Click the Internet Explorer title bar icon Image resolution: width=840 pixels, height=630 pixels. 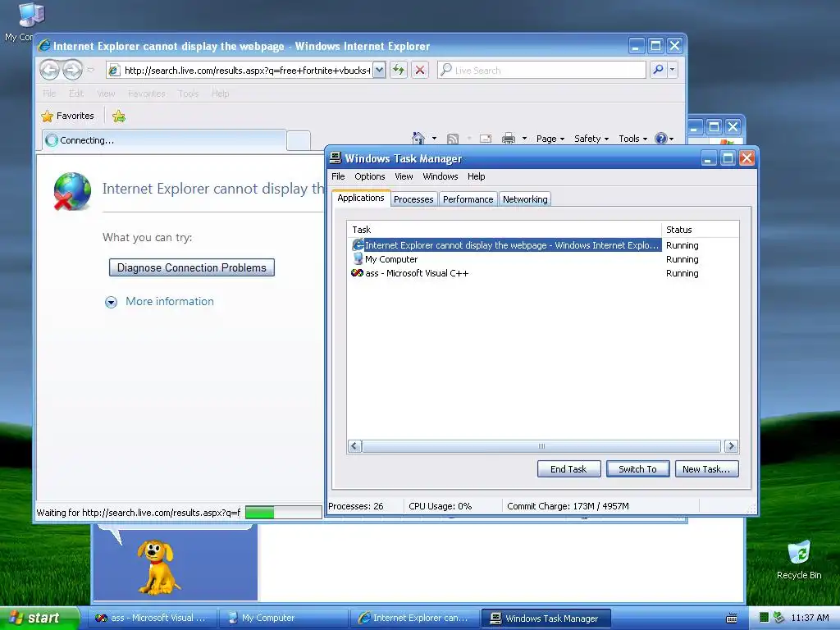point(44,46)
